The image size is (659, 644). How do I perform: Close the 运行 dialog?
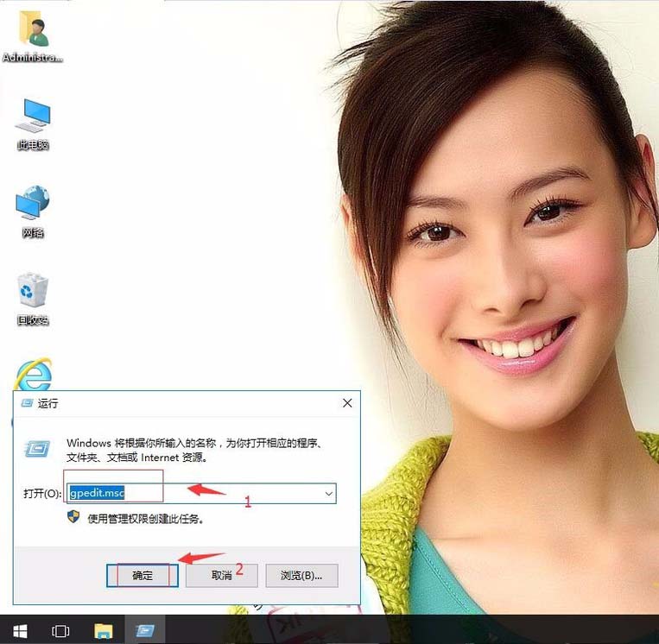click(x=347, y=403)
